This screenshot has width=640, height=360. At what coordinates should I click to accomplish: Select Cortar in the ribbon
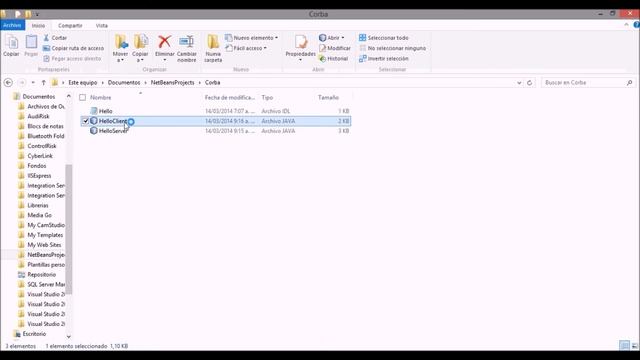click(55, 38)
